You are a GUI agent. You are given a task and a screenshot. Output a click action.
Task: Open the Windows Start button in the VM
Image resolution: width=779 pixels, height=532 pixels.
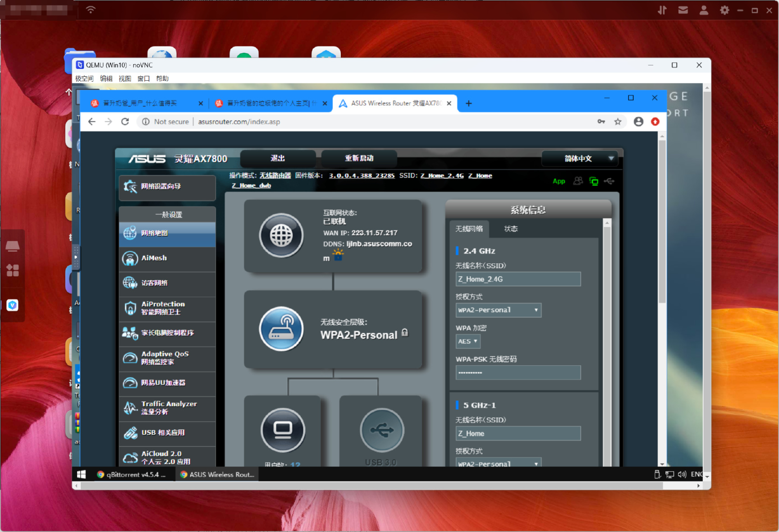[81, 474]
